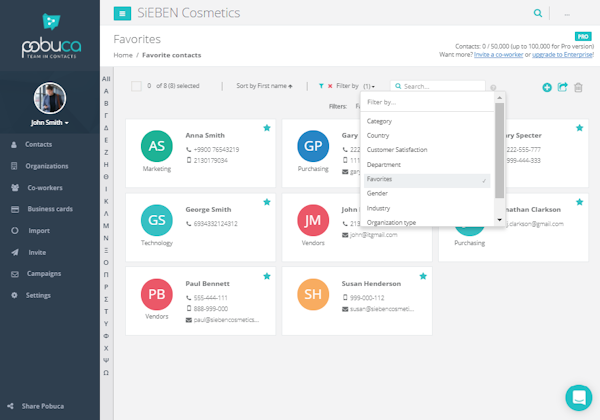Open Business cards in the sidebar
This screenshot has width=600, height=420.
(50, 209)
